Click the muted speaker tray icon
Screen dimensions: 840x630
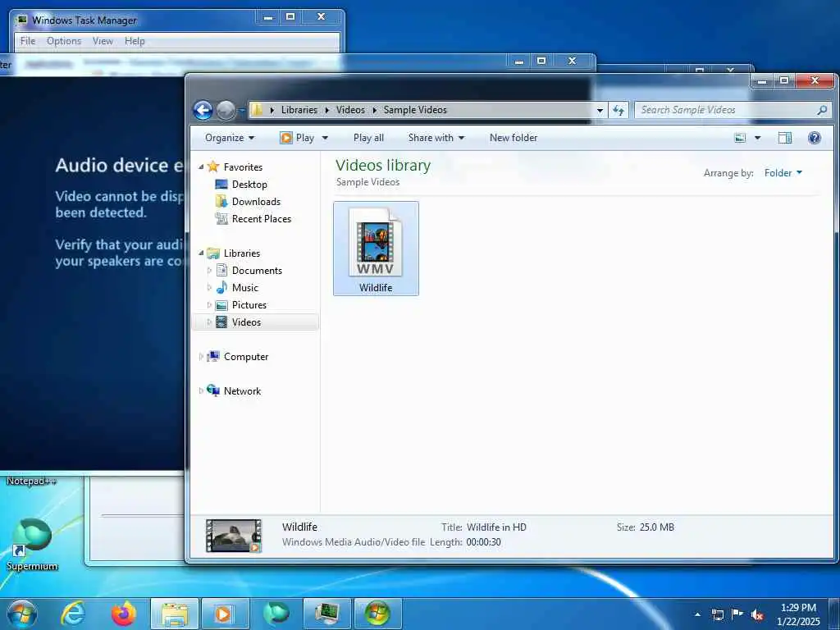pos(757,614)
